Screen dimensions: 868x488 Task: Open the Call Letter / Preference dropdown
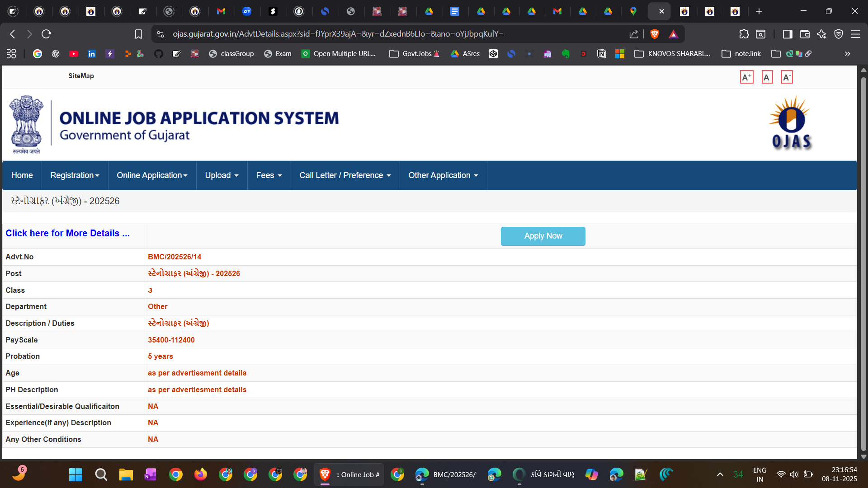[x=345, y=175]
